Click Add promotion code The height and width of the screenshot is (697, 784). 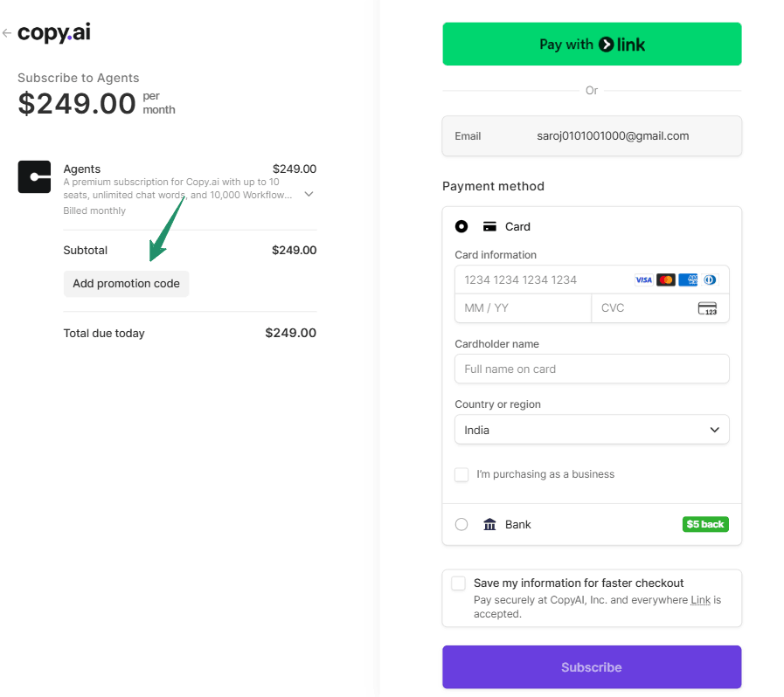(x=126, y=283)
